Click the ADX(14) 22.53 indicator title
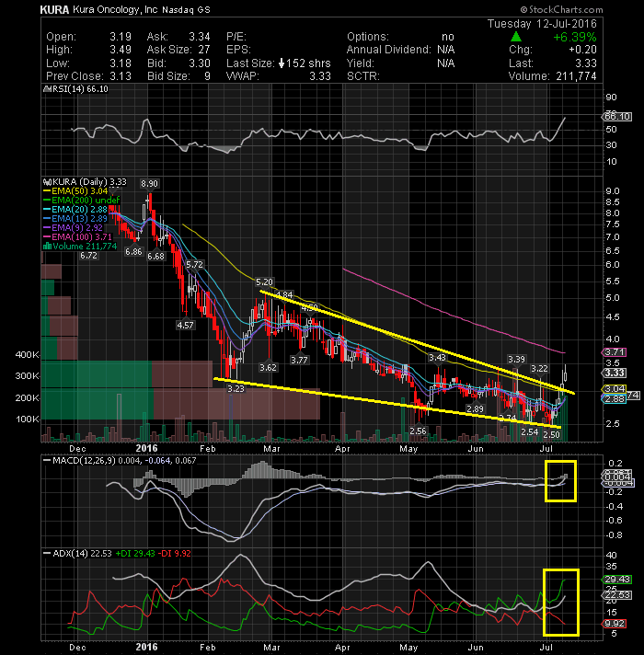Viewport: 644px width, 655px height. click(x=82, y=554)
